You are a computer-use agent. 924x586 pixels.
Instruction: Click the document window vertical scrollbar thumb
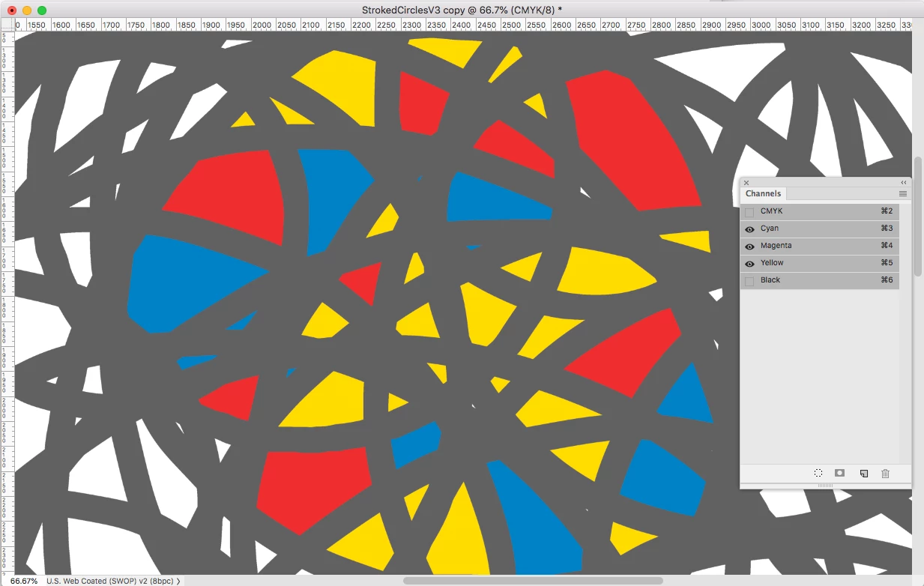tap(918, 216)
